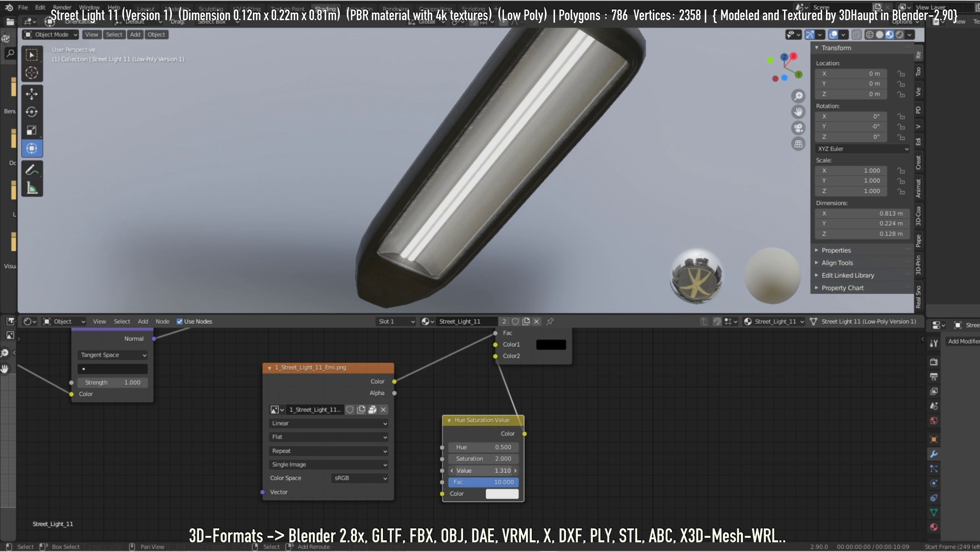Unlink image in Emi texture node
This screenshot has width=980, height=552.
click(383, 410)
